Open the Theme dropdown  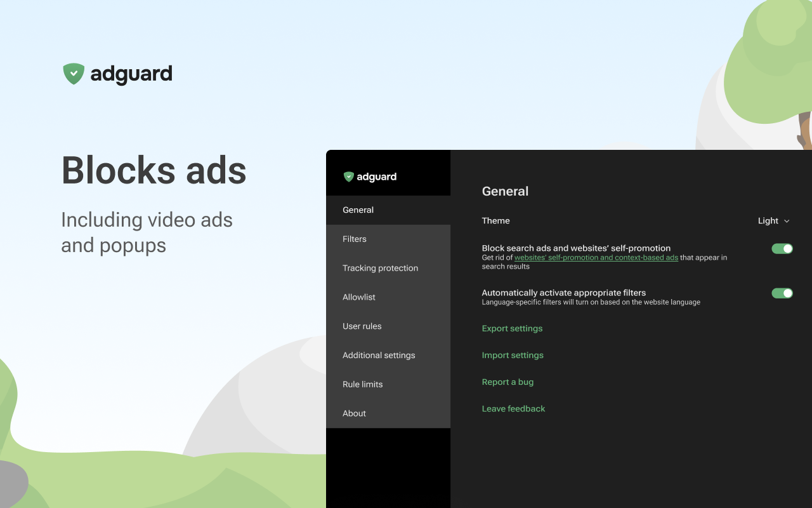[773, 220]
